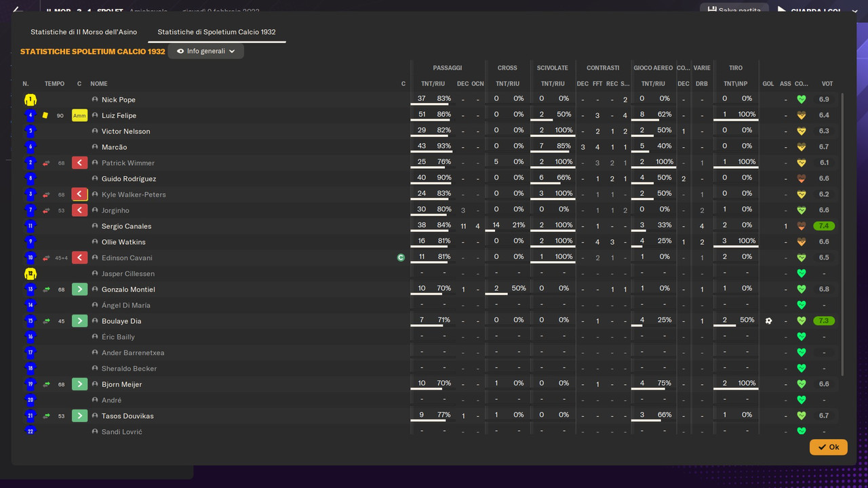Click the person profile icon beside Ollie Watkins
The height and width of the screenshot is (488, 868).
coord(95,242)
